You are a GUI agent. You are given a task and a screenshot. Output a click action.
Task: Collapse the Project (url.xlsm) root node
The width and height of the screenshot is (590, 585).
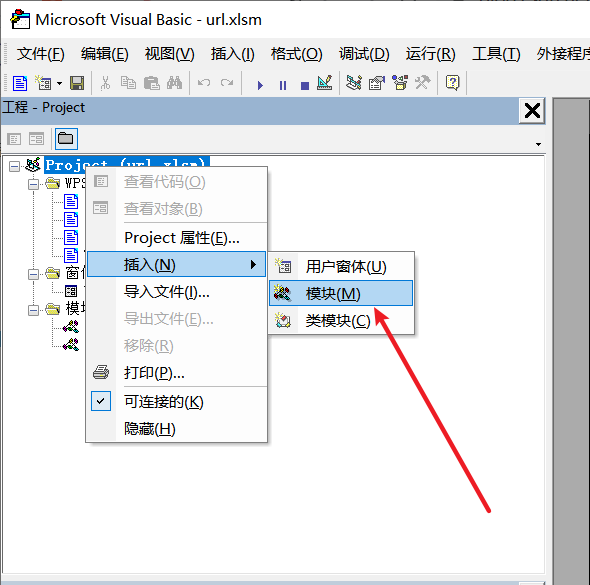[14, 166]
